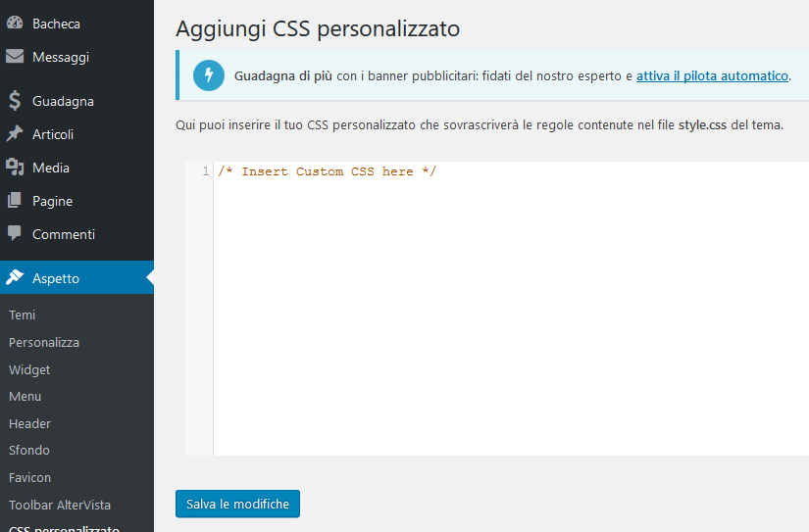Open the Sfondo background settings

point(29,451)
